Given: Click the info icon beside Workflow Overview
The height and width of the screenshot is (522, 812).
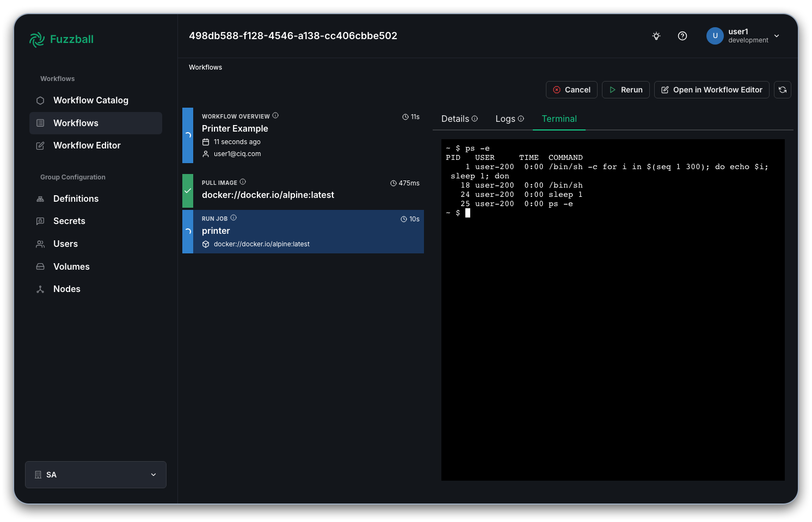Looking at the screenshot, I should (x=275, y=115).
